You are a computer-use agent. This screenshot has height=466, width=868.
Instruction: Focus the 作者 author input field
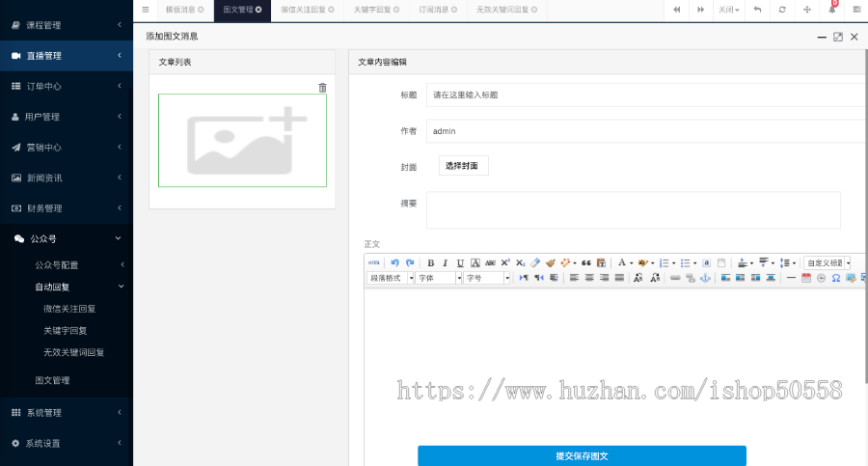tap(646, 131)
